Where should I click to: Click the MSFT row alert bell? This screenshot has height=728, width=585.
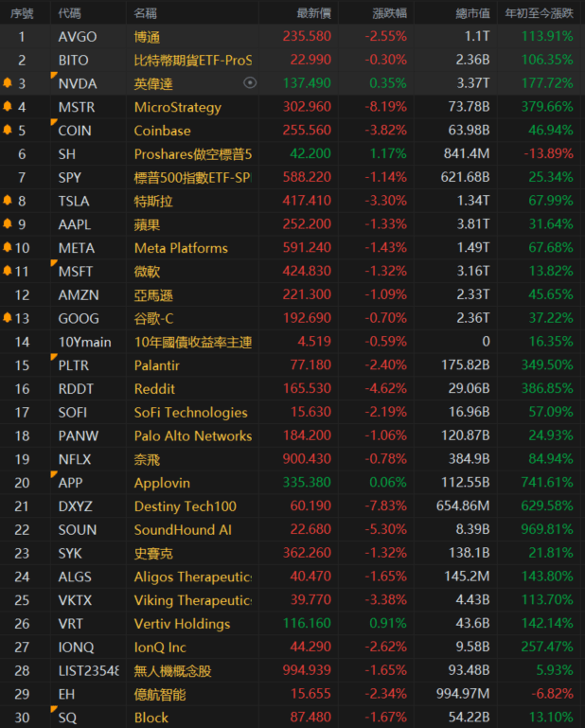click(x=7, y=272)
